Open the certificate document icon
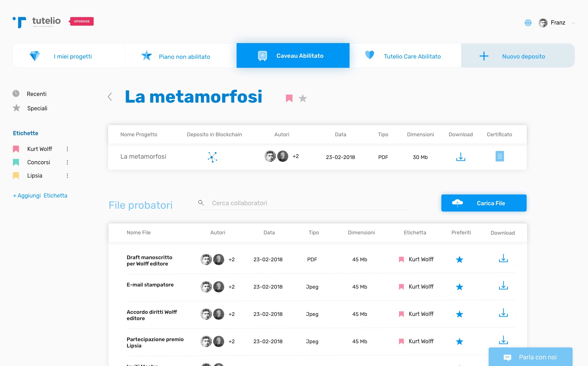 click(499, 156)
